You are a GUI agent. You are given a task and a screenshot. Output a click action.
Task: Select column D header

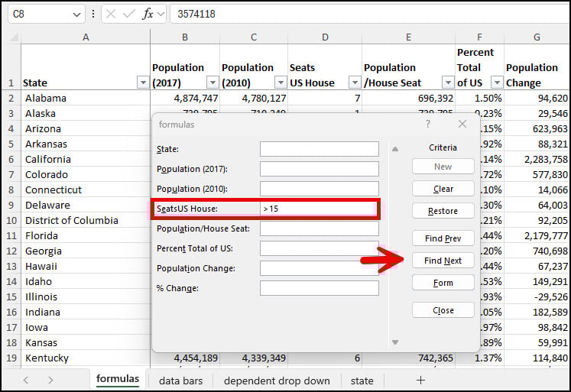[325, 37]
